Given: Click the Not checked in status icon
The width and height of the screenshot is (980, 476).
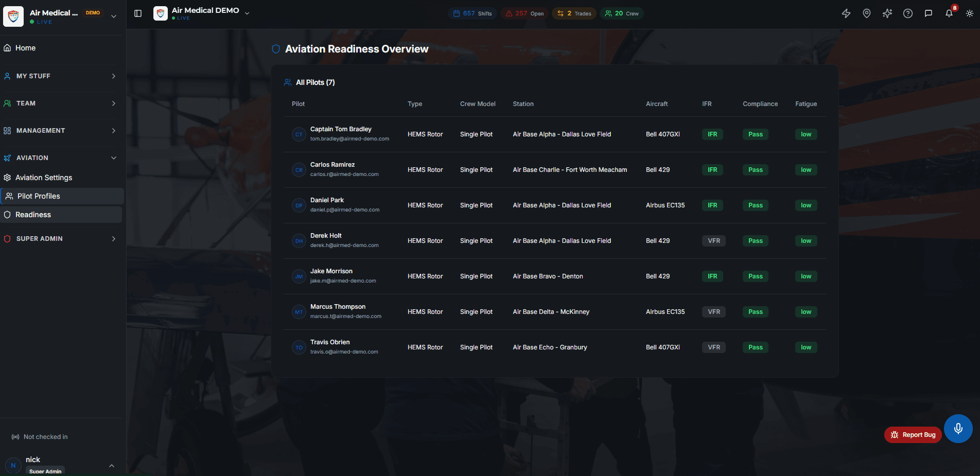Looking at the screenshot, I should click(15, 437).
